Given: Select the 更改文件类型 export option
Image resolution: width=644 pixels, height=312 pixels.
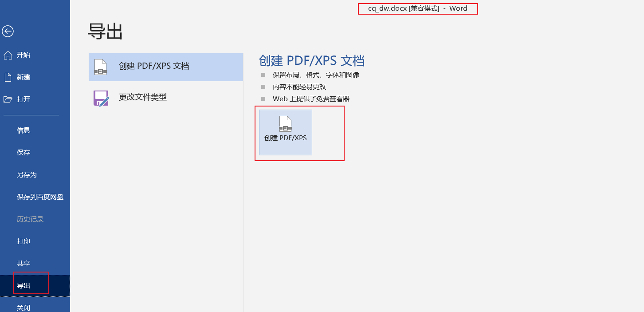Looking at the screenshot, I should coord(166,98).
